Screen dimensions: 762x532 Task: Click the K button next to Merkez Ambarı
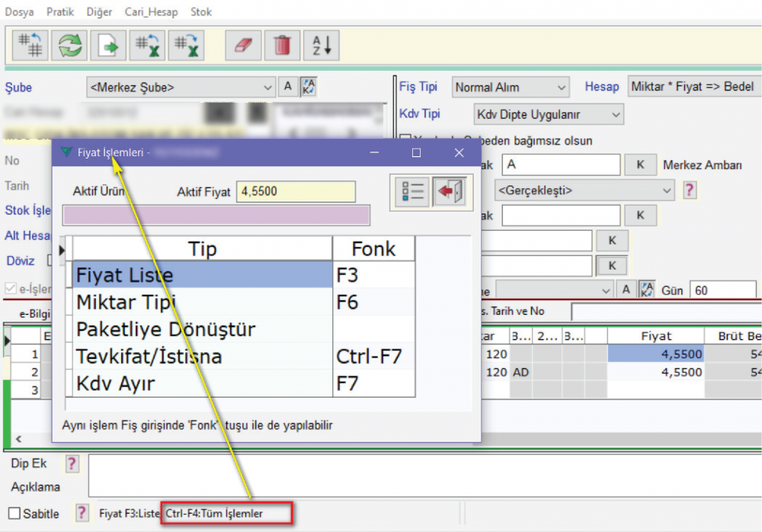pyautogui.click(x=640, y=165)
